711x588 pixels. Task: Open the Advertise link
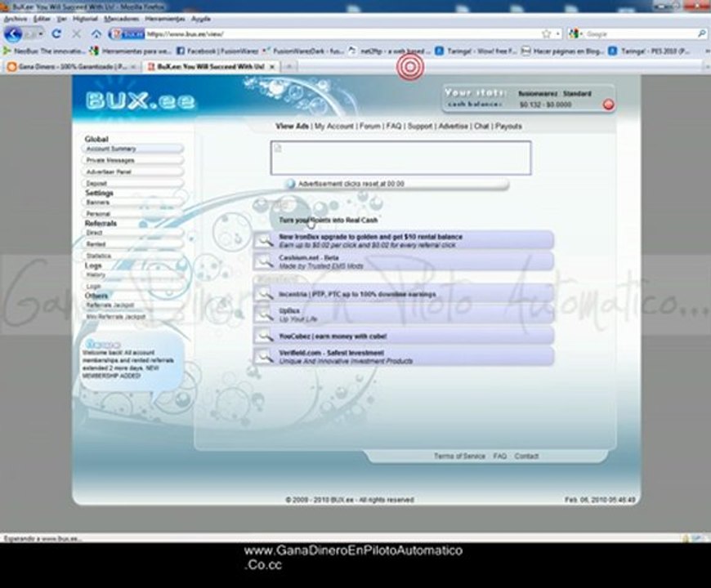click(x=453, y=126)
